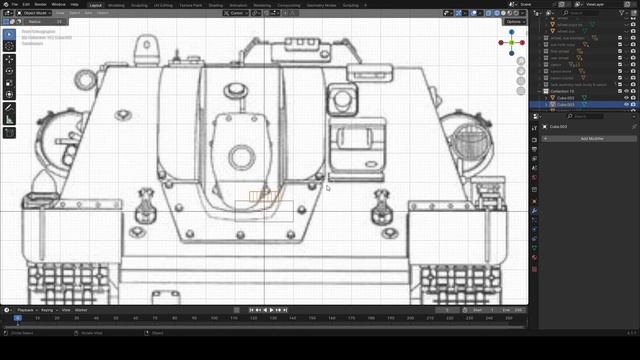Select the Transform tool
Viewport: 640px width, 360px height.
click(x=9, y=95)
